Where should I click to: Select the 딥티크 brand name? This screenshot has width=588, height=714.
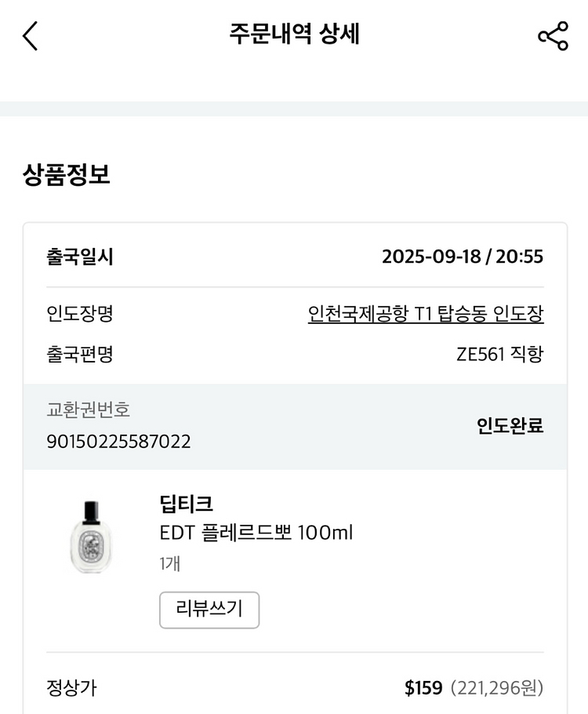coord(186,503)
